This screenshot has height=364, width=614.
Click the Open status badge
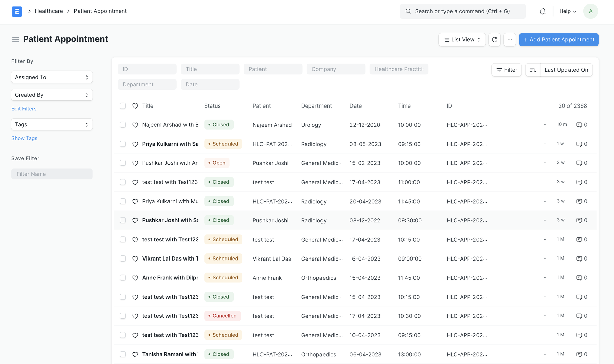tap(217, 163)
